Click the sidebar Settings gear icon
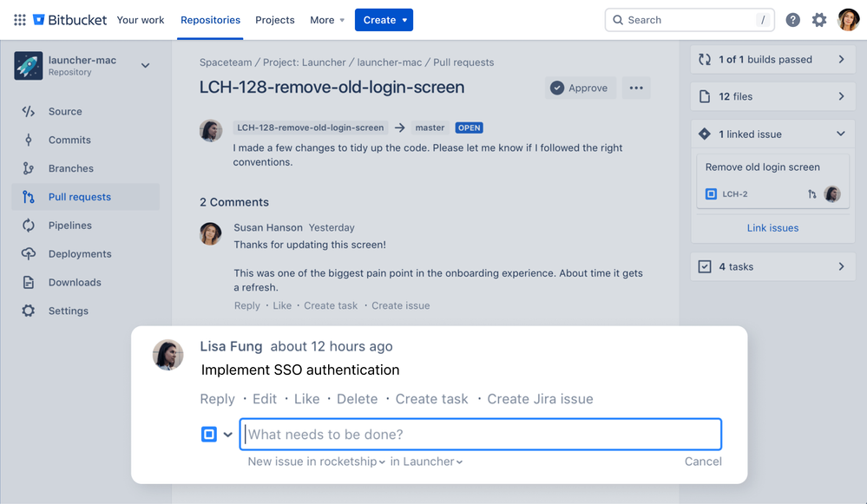The height and width of the screenshot is (504, 867). [x=28, y=311]
